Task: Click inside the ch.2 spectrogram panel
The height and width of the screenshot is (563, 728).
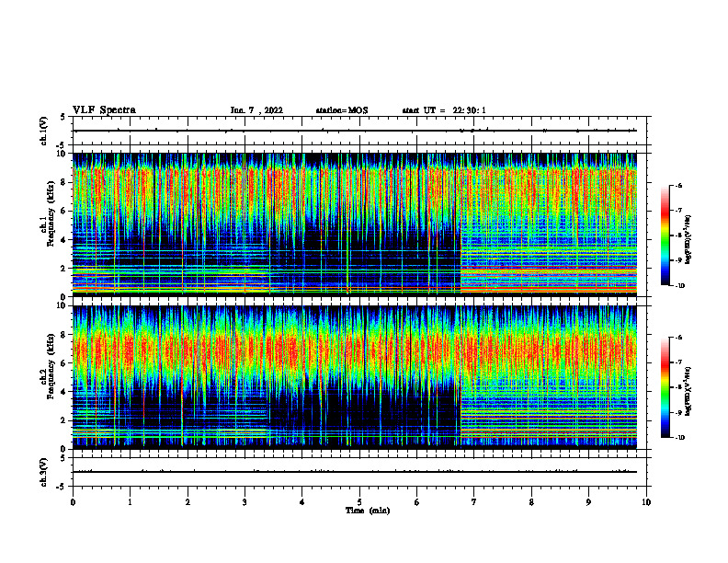Action: point(355,377)
